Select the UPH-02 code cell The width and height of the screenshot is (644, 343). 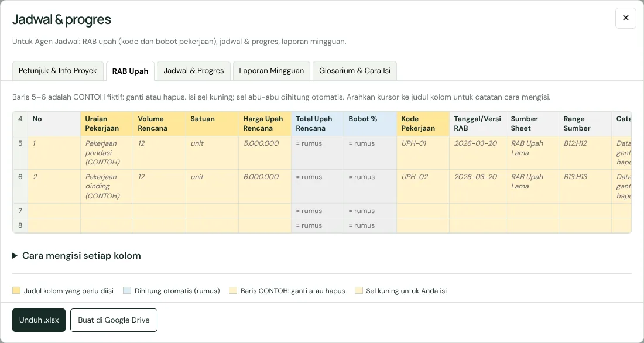tap(423, 187)
